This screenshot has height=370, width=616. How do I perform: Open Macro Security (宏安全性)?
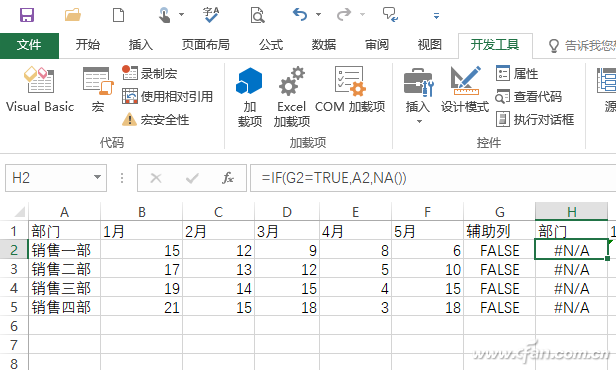[x=156, y=119]
